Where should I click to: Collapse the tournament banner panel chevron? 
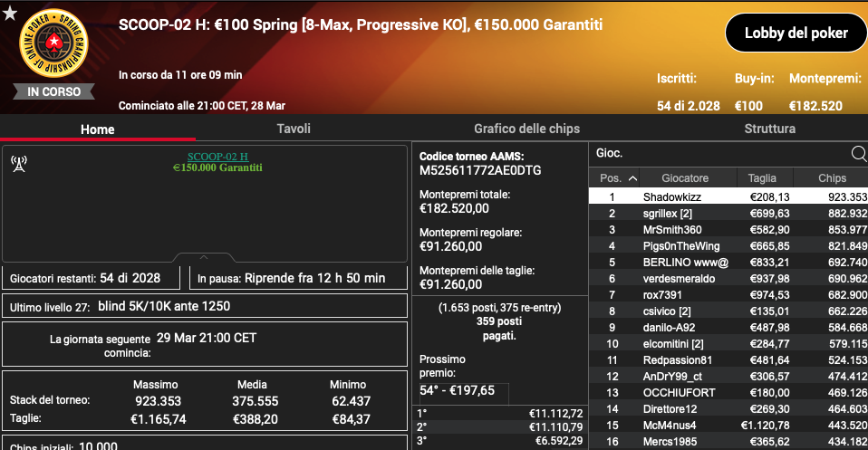[204, 257]
